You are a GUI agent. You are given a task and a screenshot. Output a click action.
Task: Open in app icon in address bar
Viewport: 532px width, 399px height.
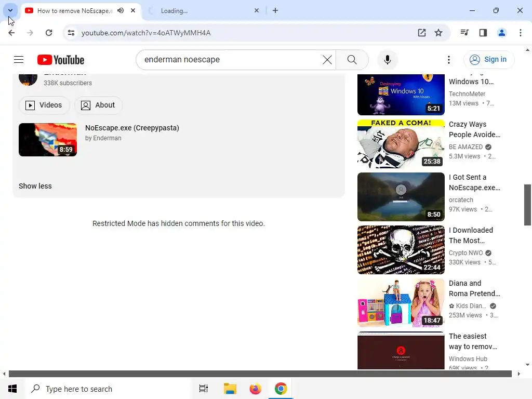tap(422, 33)
